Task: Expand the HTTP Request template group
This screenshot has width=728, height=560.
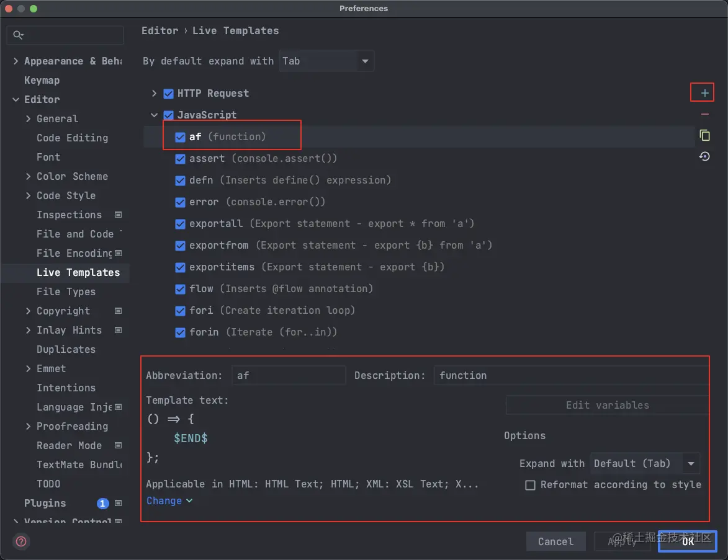Action: 154,93
